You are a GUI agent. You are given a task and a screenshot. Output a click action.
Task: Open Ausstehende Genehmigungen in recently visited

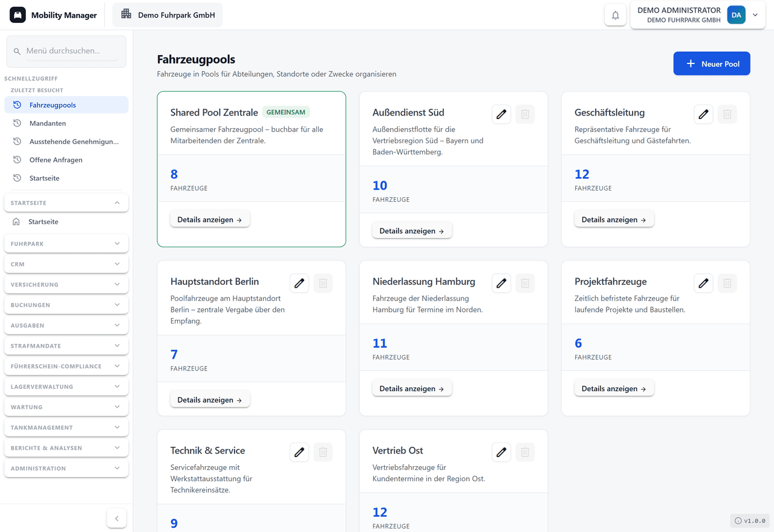point(67,141)
